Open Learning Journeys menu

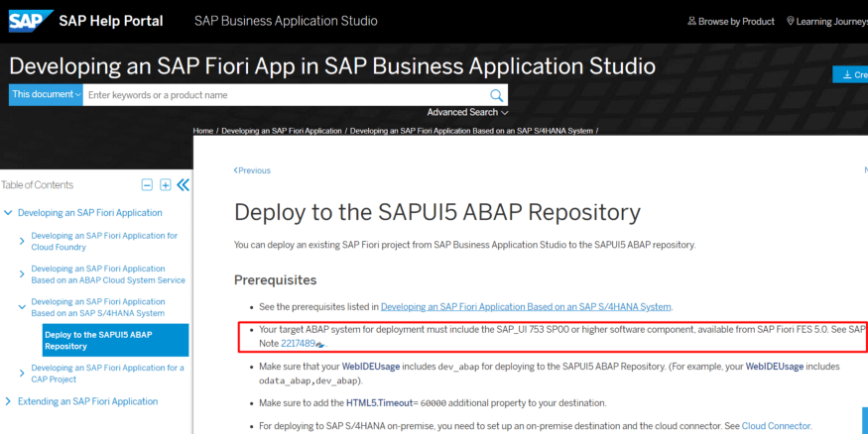tap(827, 21)
